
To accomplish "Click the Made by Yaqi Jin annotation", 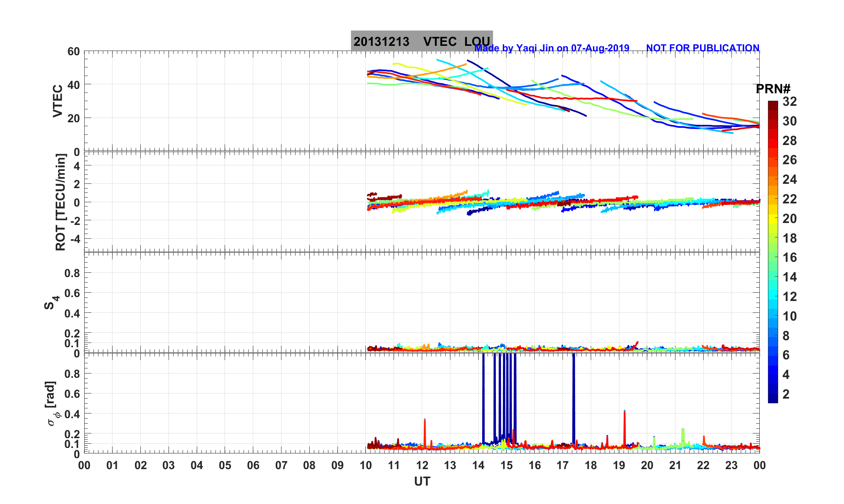I will [552, 48].
